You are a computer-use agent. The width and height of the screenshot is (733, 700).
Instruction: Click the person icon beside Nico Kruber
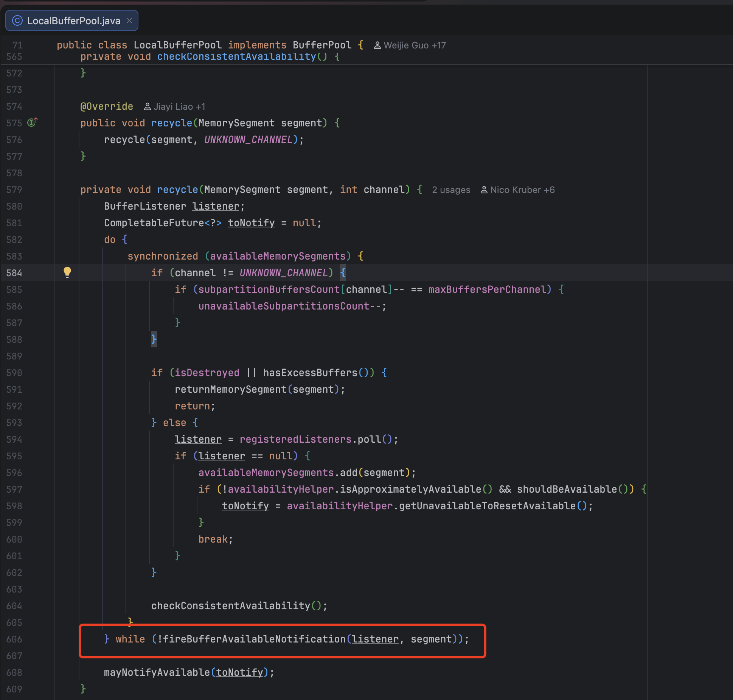(x=484, y=190)
